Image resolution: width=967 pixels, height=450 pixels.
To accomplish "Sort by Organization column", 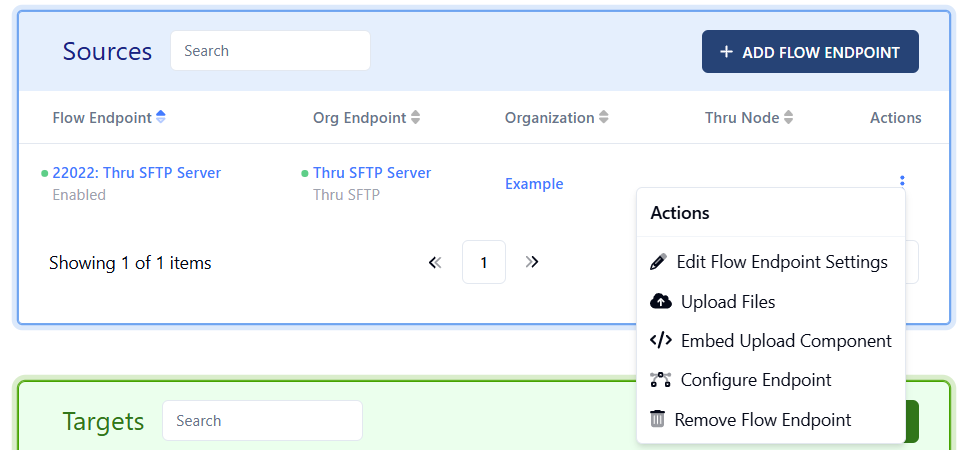I will point(603,118).
